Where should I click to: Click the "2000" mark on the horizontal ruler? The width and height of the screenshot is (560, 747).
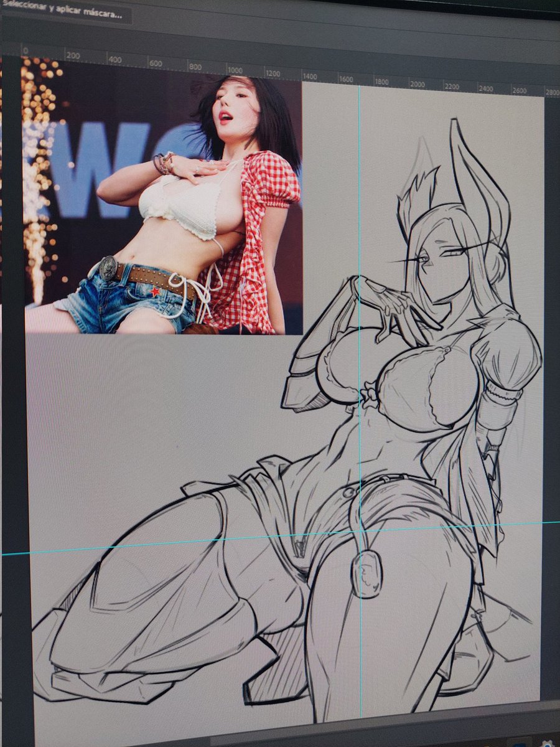(416, 84)
